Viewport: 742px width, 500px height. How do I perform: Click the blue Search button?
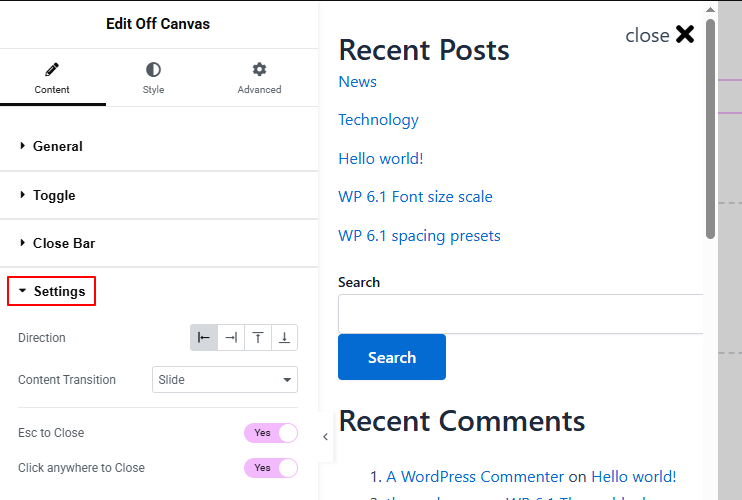click(392, 357)
